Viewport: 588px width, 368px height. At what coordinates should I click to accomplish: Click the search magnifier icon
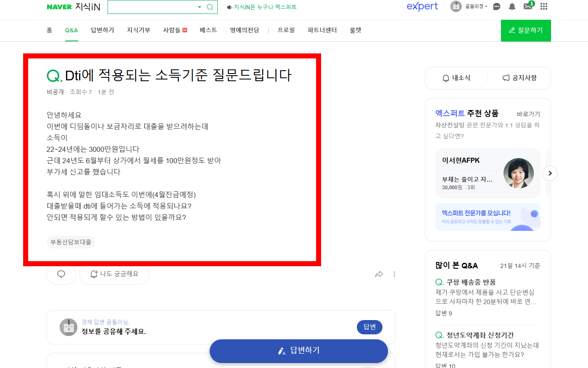click(x=210, y=7)
